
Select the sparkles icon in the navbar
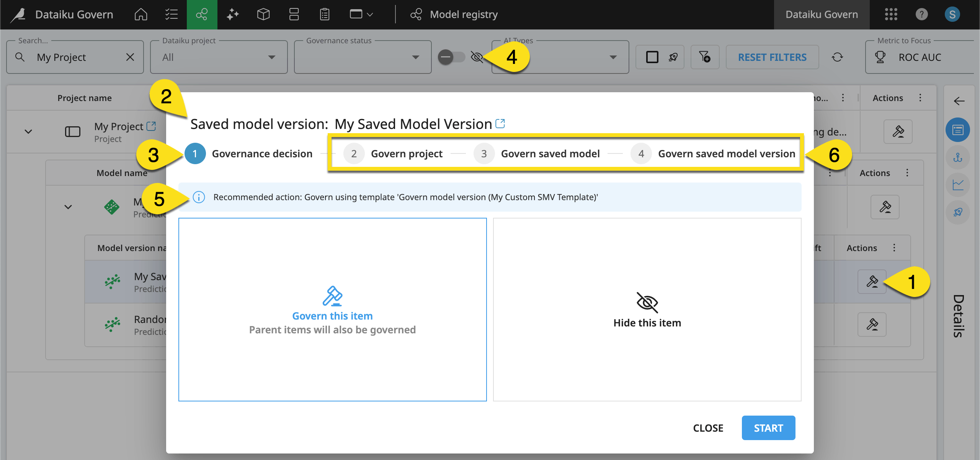(232, 14)
